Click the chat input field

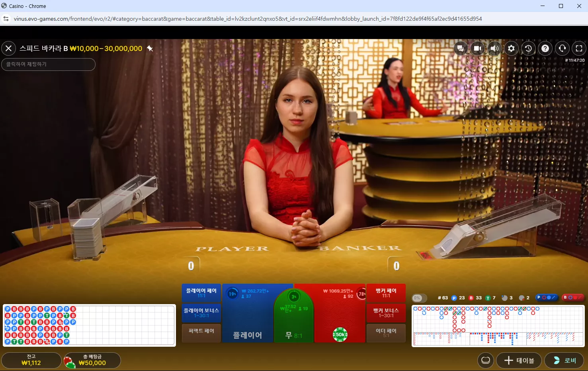coord(49,64)
